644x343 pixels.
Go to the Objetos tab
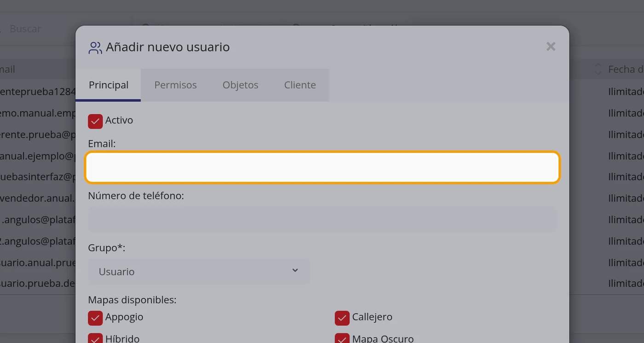point(240,85)
